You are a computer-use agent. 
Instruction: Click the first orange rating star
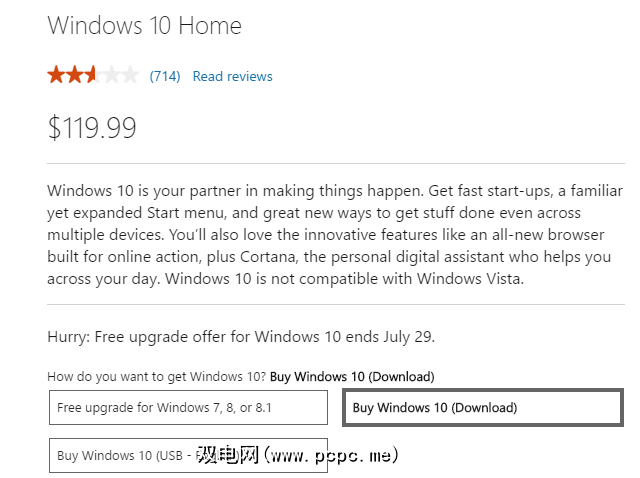[57, 75]
